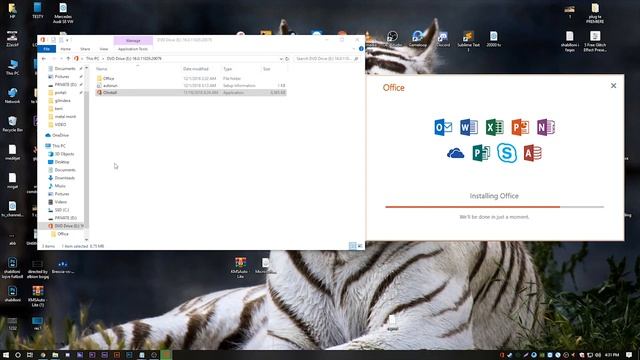Open Cortana search circle on taskbar

(18, 355)
